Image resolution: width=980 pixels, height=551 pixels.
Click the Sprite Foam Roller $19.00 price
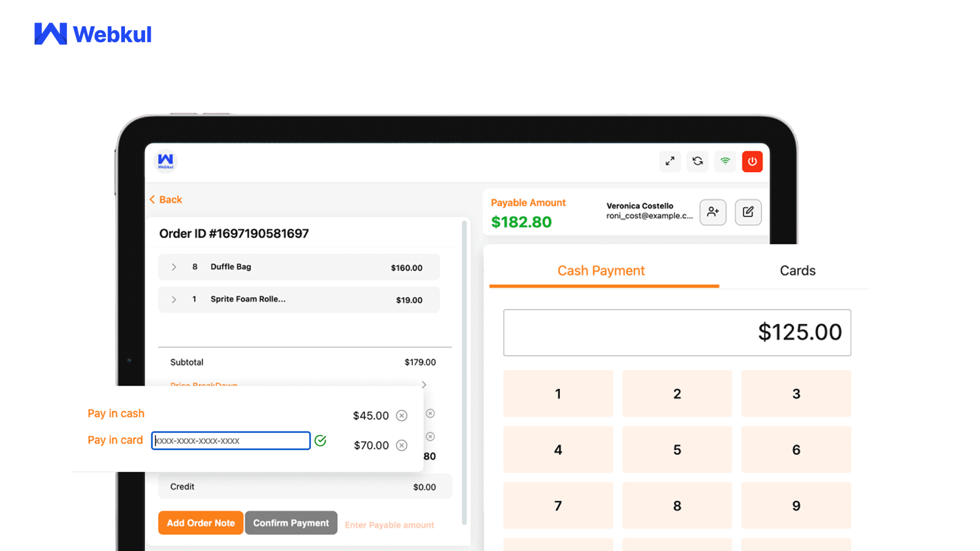point(409,300)
